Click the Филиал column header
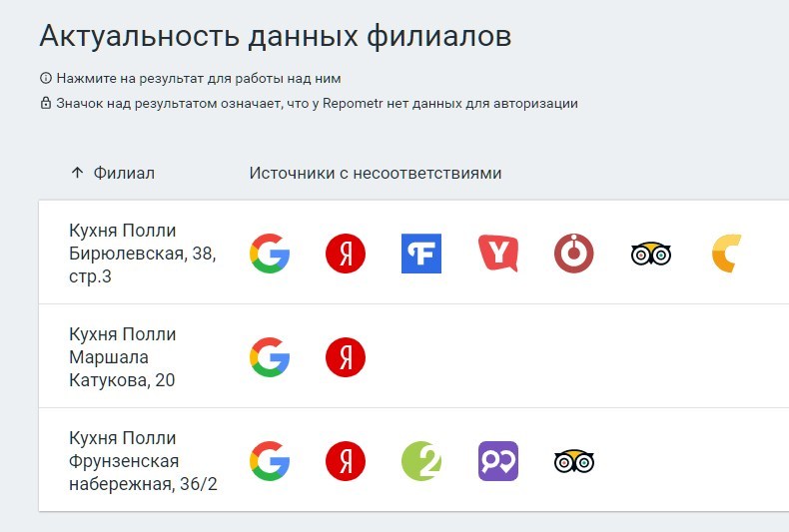Image resolution: width=789 pixels, height=532 pixels. point(124,173)
